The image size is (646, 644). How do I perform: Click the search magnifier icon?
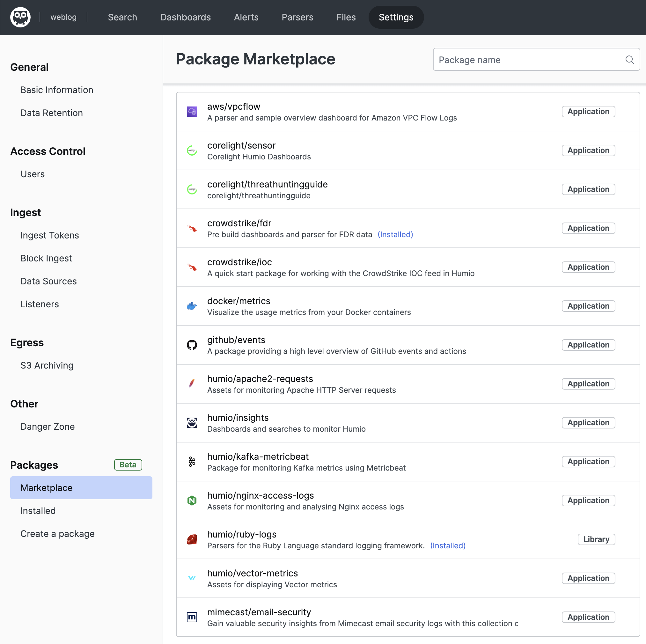(x=629, y=60)
